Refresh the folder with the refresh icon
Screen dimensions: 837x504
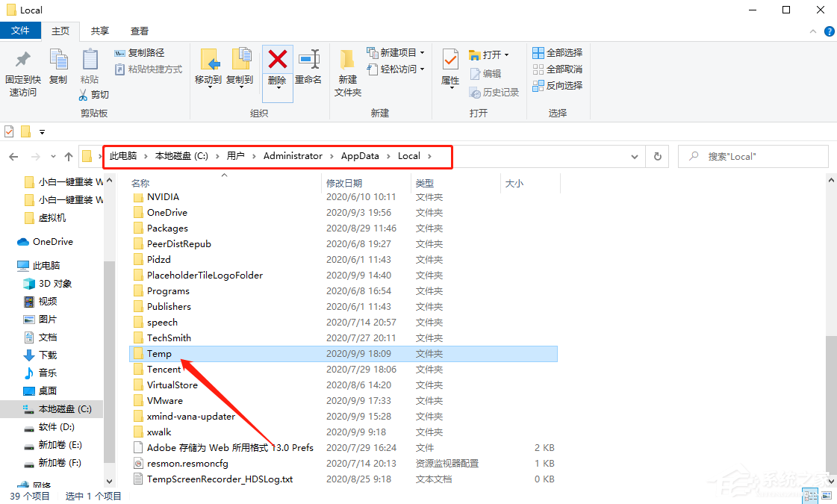point(657,156)
